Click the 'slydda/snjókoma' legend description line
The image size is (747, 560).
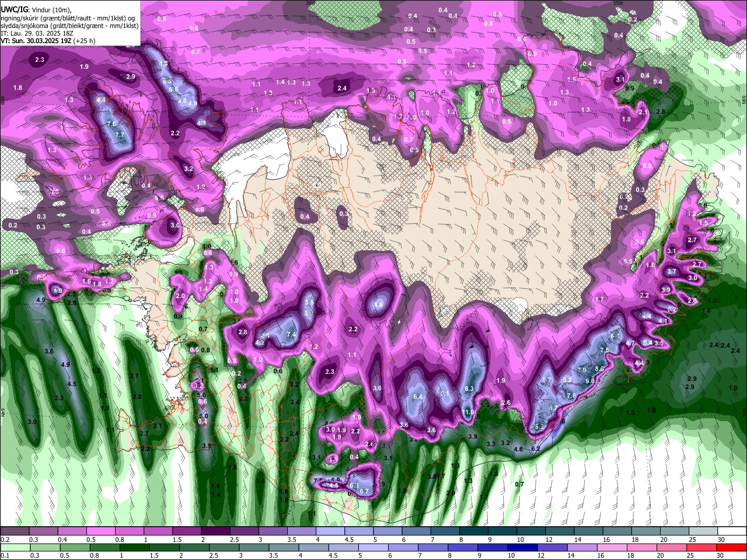click(69, 26)
